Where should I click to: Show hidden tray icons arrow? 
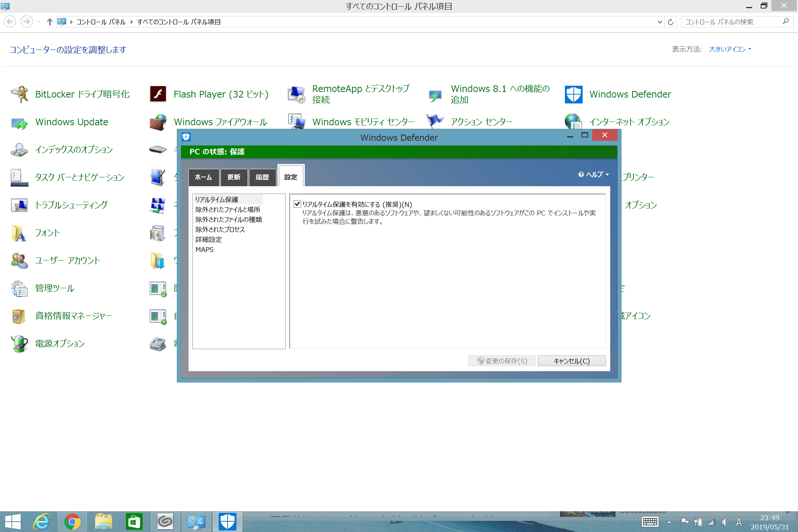[x=669, y=522]
